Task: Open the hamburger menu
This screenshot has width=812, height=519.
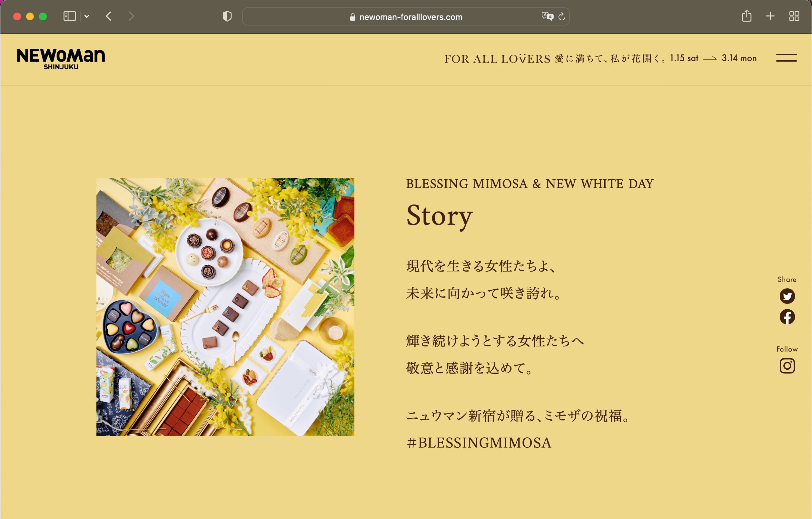Action: pos(786,58)
